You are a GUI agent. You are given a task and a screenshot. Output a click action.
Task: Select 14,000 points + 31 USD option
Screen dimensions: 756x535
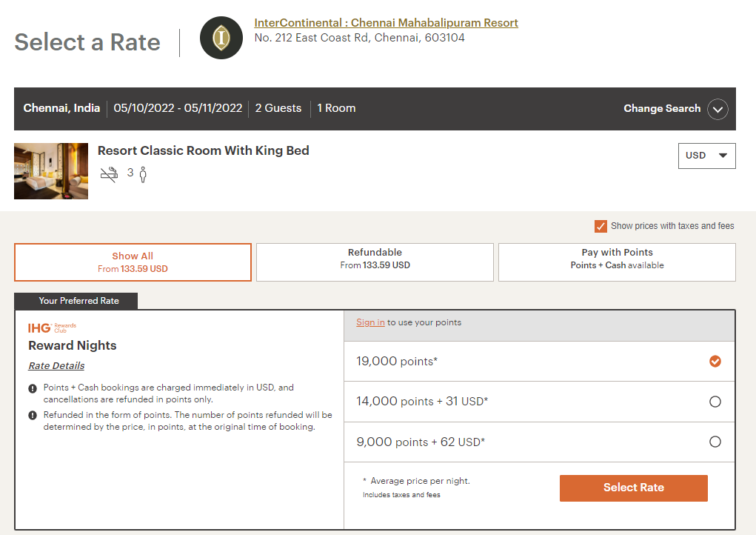pos(715,402)
